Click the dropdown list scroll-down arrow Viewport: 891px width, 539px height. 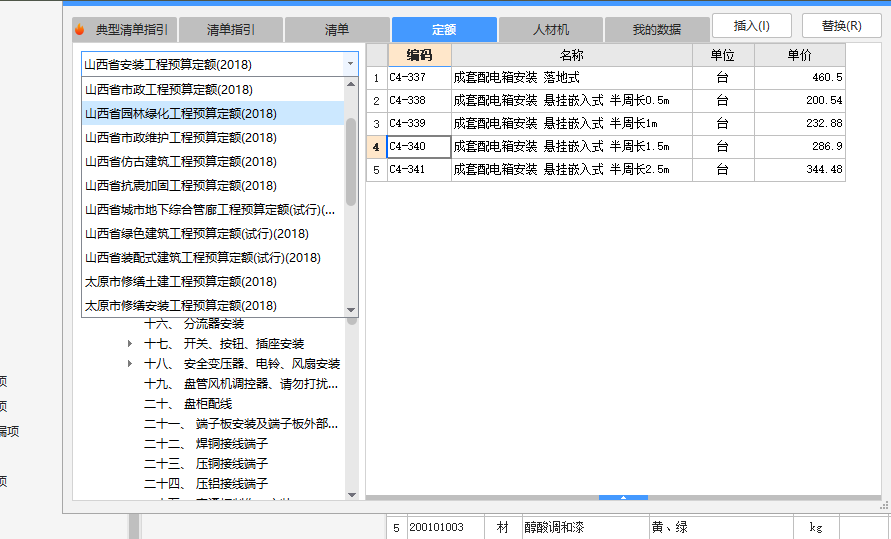(x=351, y=310)
